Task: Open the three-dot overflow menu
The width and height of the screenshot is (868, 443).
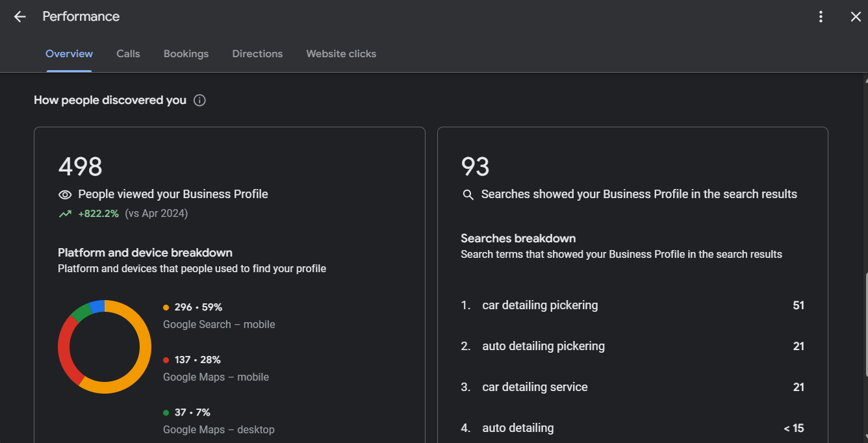Action: [821, 16]
